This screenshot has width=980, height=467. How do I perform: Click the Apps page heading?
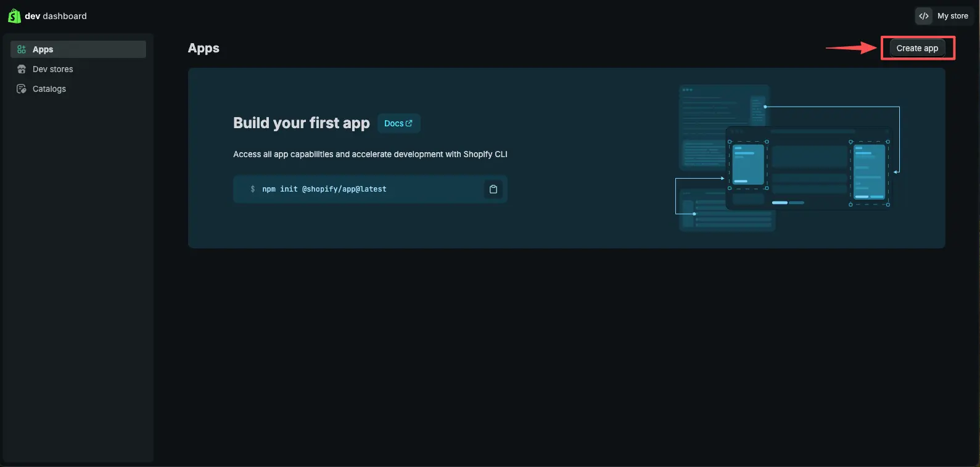pos(204,48)
